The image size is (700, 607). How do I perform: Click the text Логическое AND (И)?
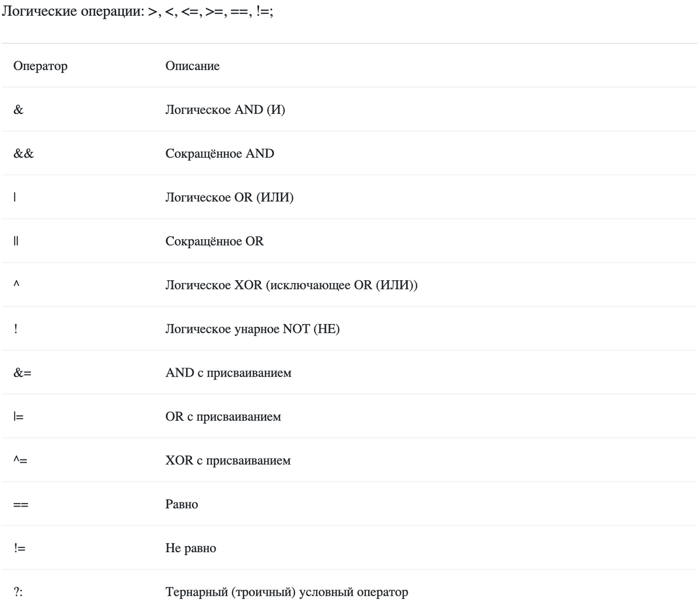point(225,110)
